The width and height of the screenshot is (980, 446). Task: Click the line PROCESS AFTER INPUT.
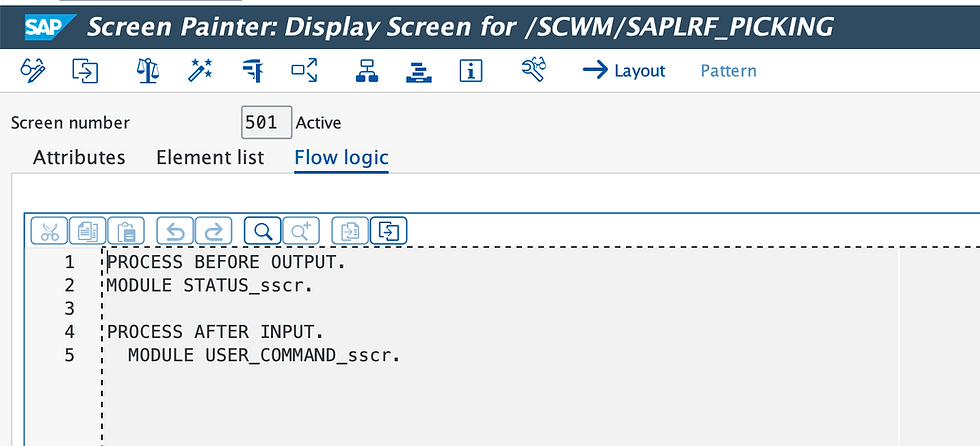215,332
